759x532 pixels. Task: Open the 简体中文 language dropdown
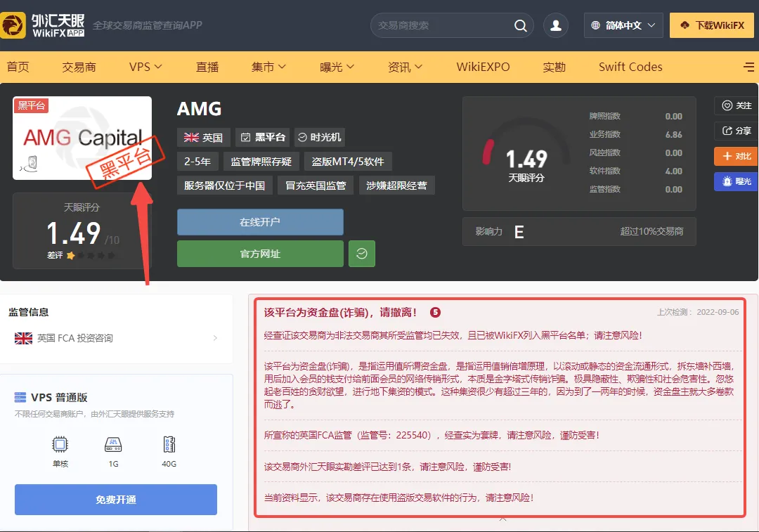[623, 26]
